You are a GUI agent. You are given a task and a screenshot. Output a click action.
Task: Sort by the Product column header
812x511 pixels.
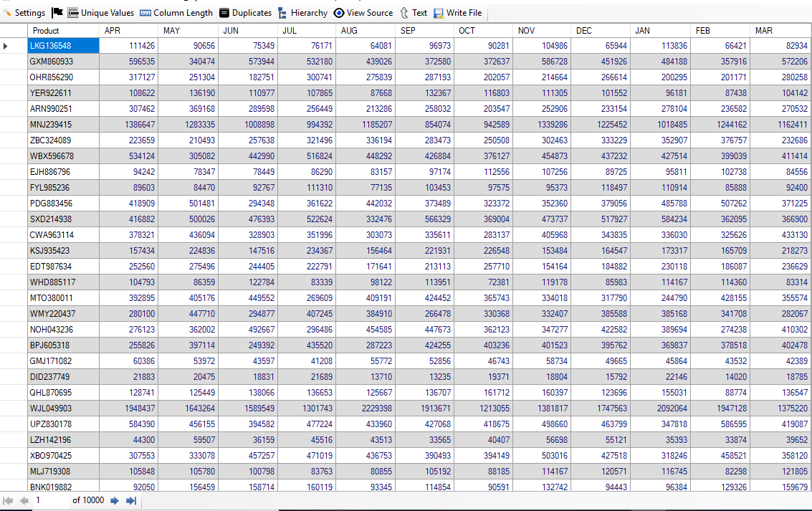coord(63,31)
